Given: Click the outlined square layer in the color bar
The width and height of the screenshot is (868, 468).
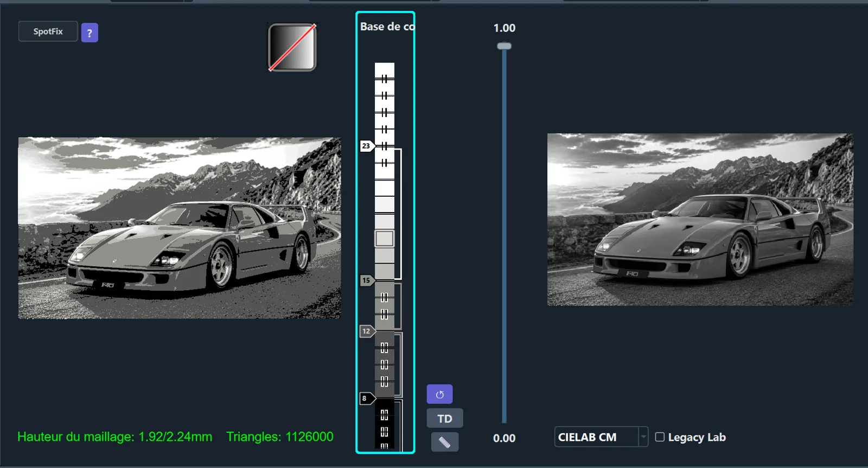Looking at the screenshot, I should tap(385, 239).
